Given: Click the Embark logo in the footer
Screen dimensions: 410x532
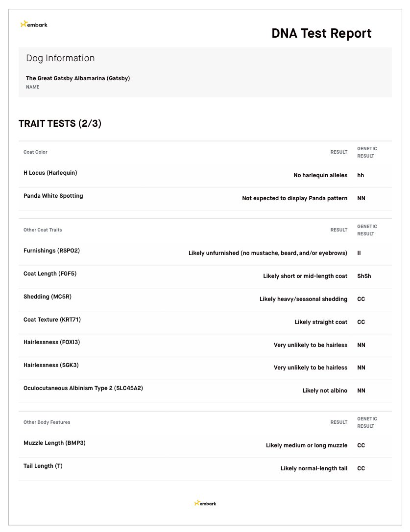Looking at the screenshot, I should (205, 503).
